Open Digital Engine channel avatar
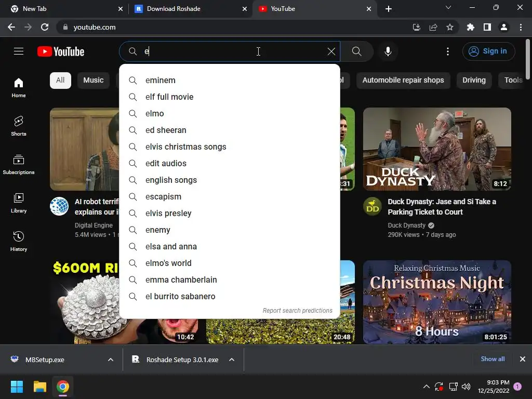532x399 pixels. [x=59, y=206]
